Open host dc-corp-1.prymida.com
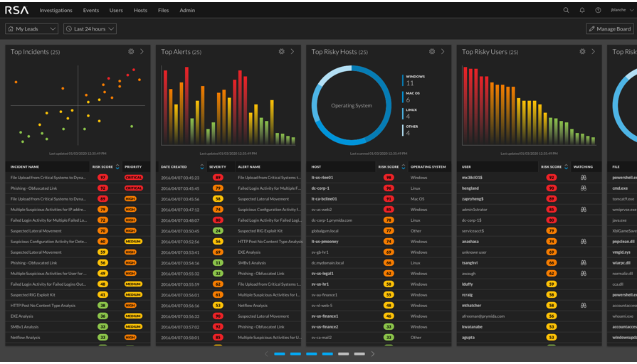The height and width of the screenshot is (364, 637). pos(332,220)
